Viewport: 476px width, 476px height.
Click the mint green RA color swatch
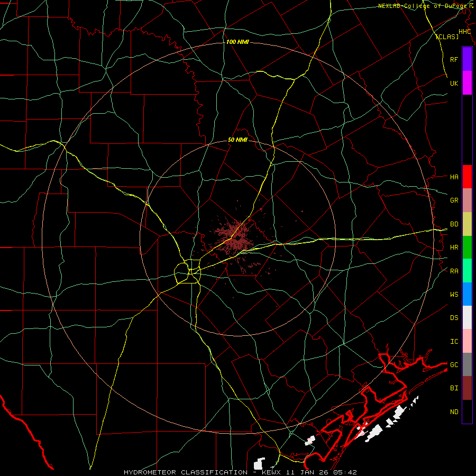(467, 271)
